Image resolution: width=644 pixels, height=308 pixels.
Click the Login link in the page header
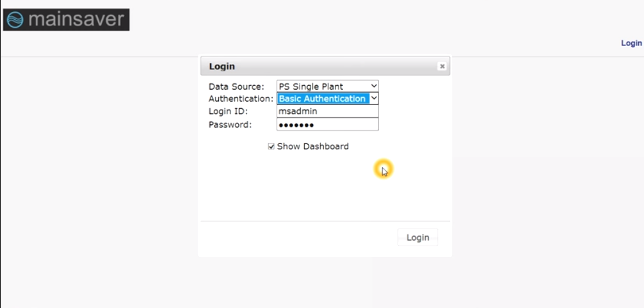(x=631, y=44)
